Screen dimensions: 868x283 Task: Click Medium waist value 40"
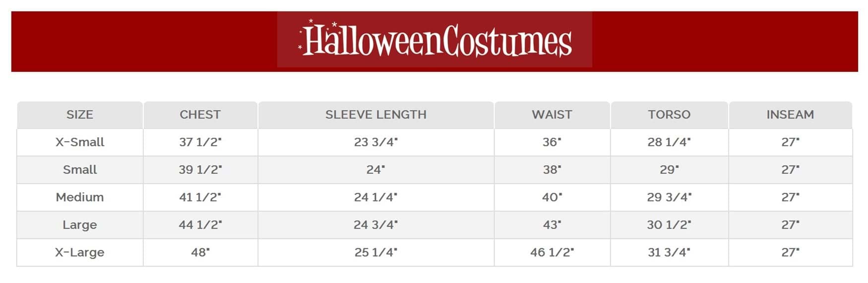(x=552, y=197)
